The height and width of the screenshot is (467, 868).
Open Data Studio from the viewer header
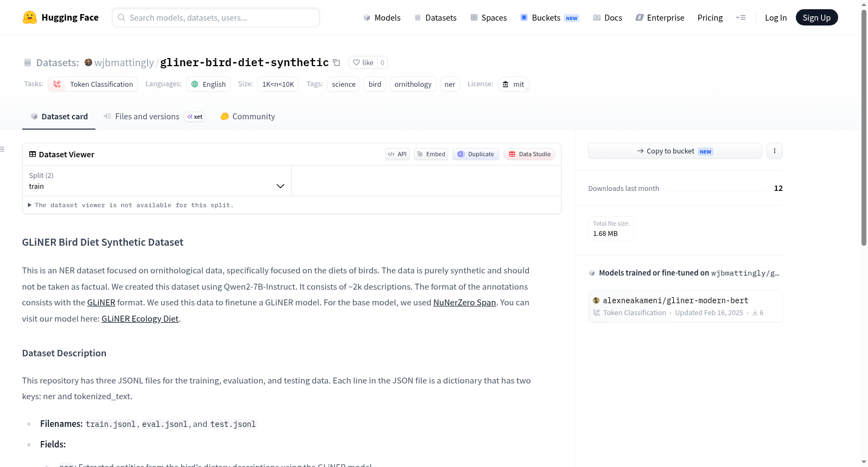click(x=529, y=154)
